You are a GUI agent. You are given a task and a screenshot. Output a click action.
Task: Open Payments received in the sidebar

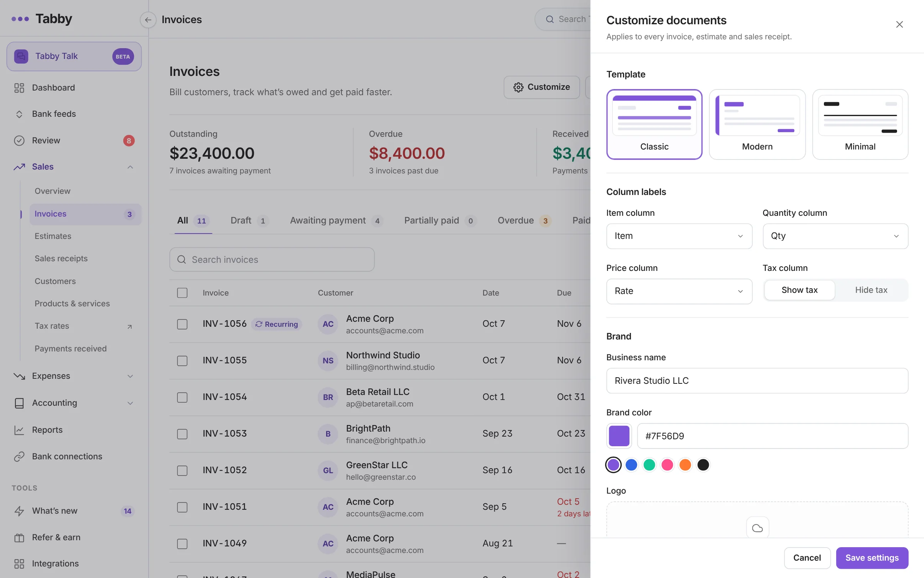[70, 349]
